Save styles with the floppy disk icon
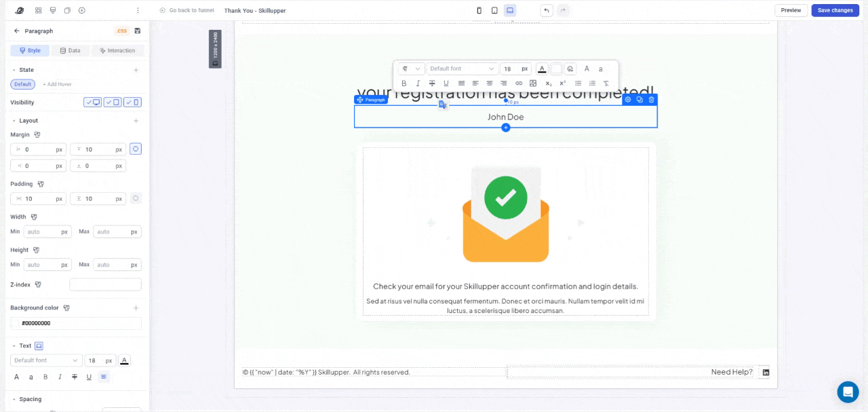 pos(138,31)
